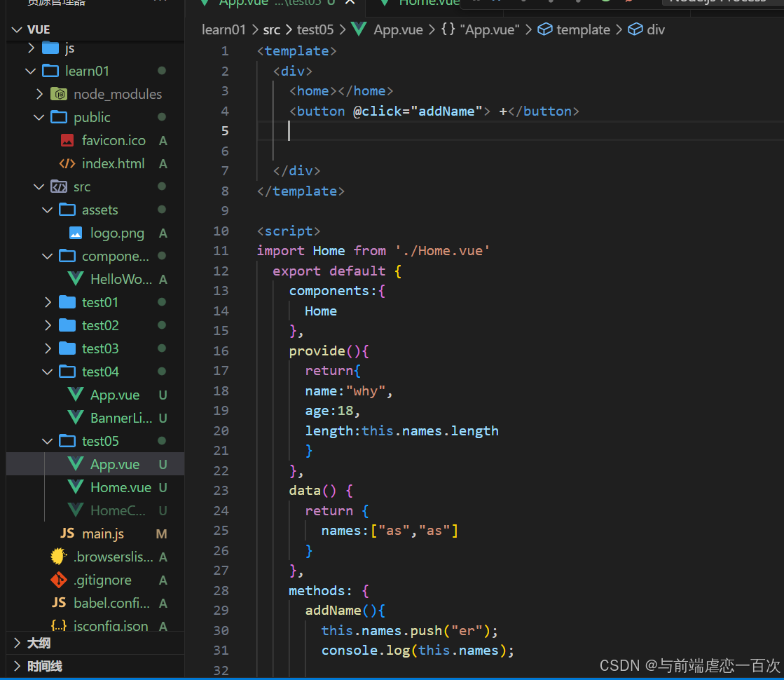Click the jsconfig.json braces icon
The image size is (784, 680).
click(x=59, y=626)
